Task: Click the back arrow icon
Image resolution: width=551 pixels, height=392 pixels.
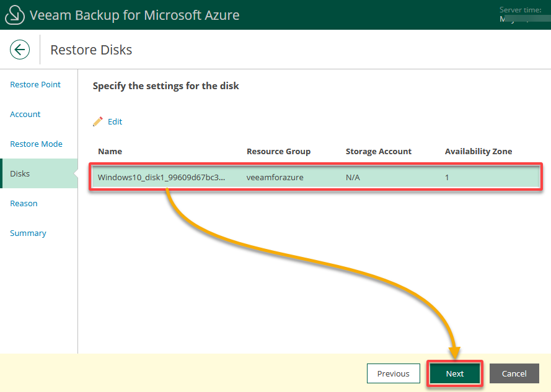Action: pos(20,50)
